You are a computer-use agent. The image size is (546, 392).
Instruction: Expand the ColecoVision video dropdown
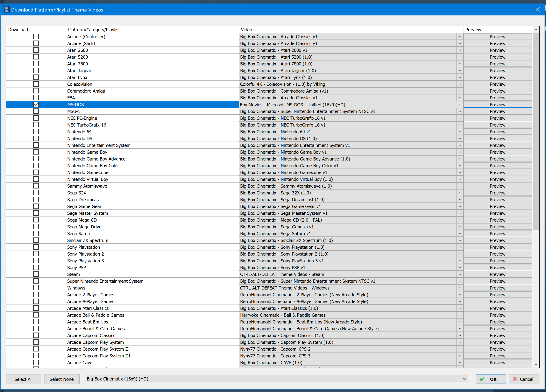tap(460, 84)
